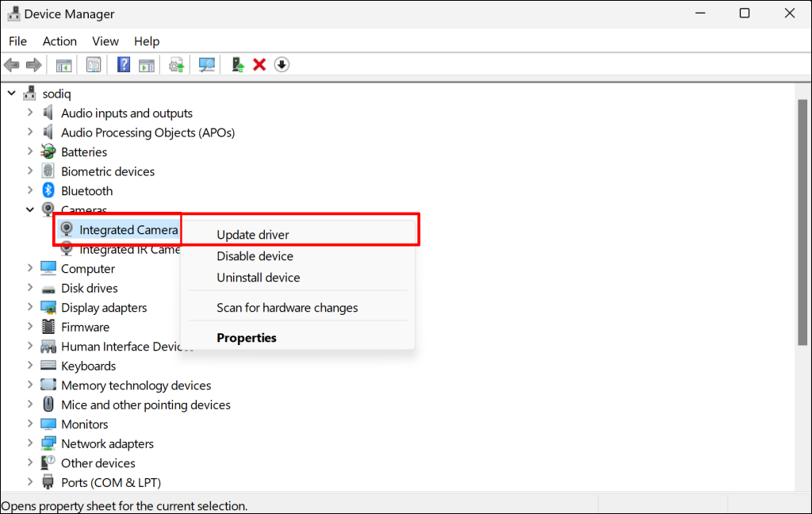This screenshot has height=514, width=812.
Task: Click the Mice and other pointing devices icon
Action: (x=48, y=405)
